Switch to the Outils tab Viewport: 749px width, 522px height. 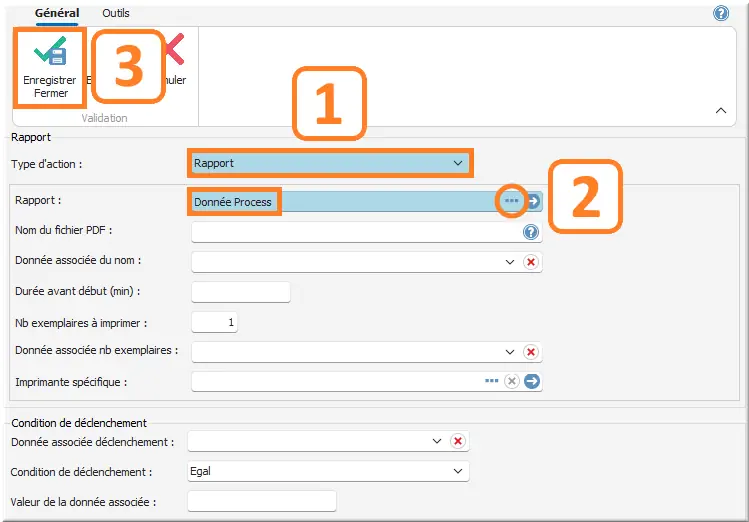click(116, 13)
